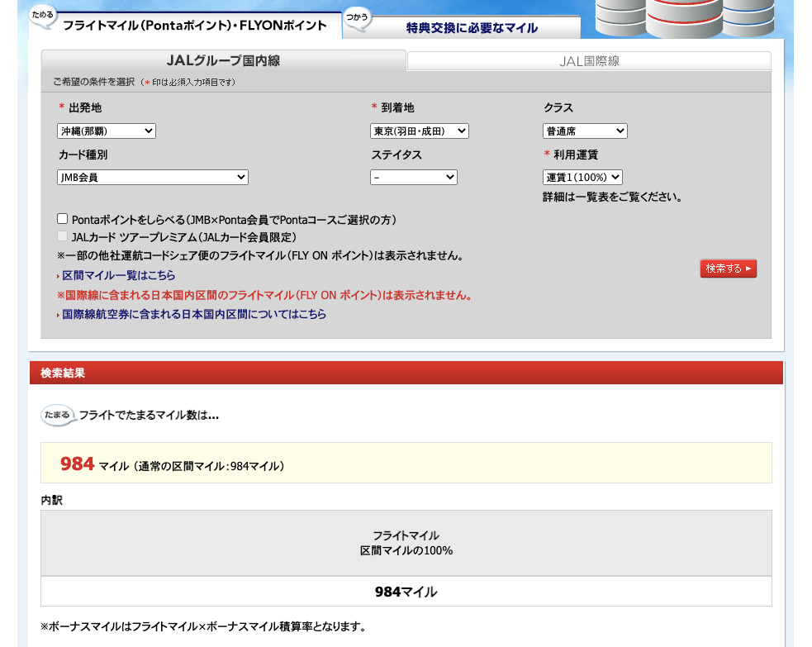Viewport: 812px width, 647px height.
Task: Tick the JALカード ツアープレミアム checkbox
Action: pos(63,236)
